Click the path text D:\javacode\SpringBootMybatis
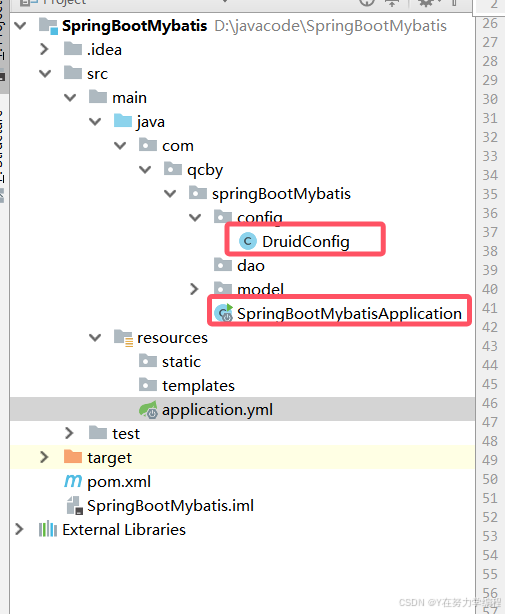This screenshot has width=505, height=614. 331,26
